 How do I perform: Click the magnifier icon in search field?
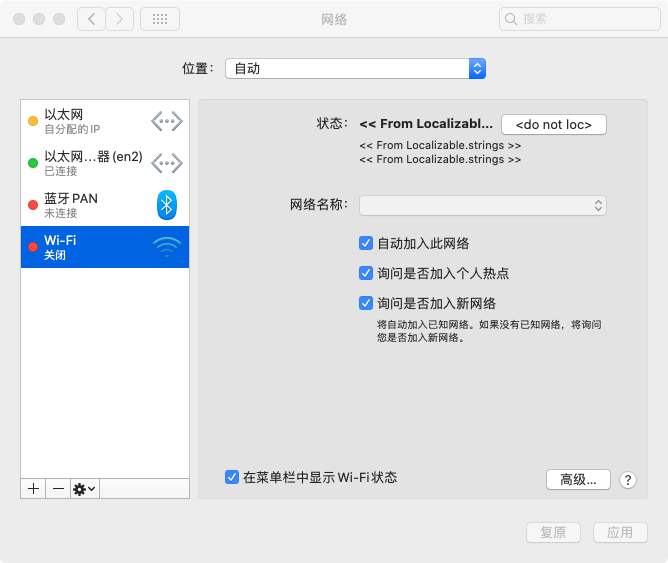click(x=510, y=19)
